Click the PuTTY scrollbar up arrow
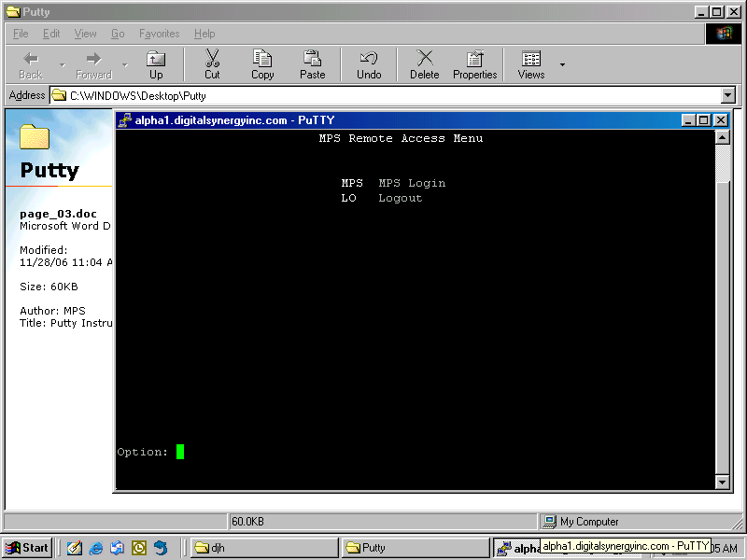The image size is (747, 560). click(x=722, y=138)
